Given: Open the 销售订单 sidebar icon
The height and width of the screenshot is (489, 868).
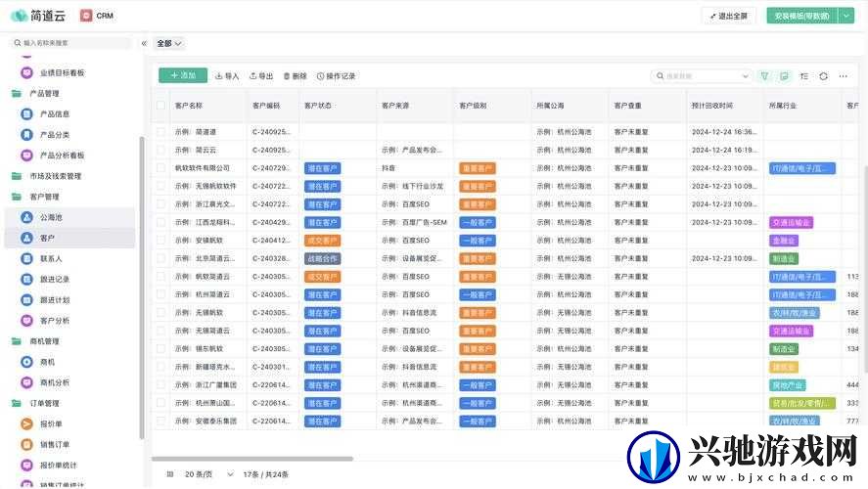Looking at the screenshot, I should [x=26, y=444].
